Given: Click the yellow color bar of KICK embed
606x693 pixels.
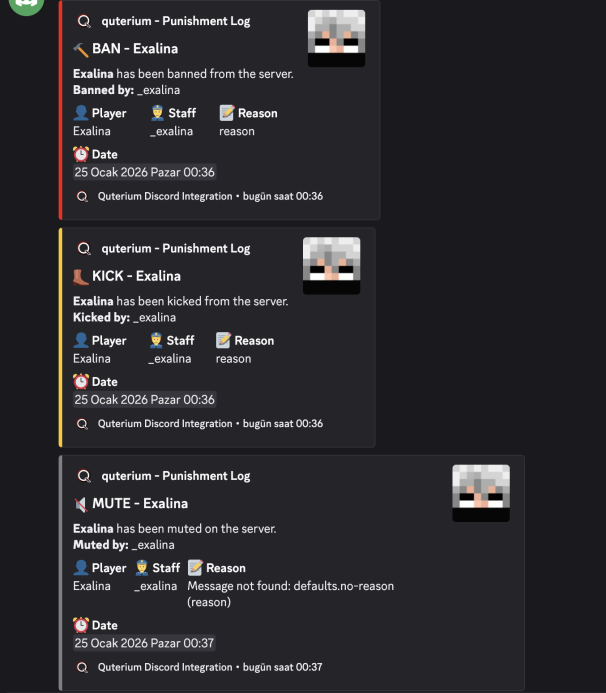Looking at the screenshot, I should pyautogui.click(x=60, y=337).
